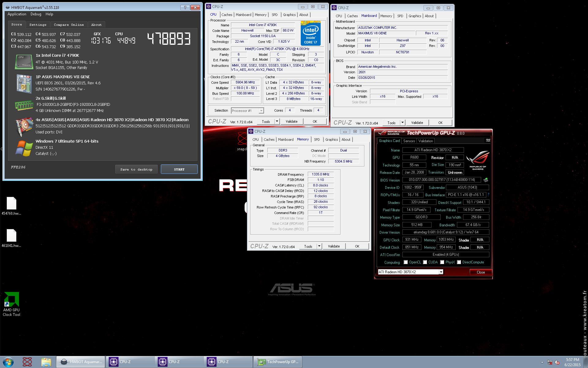This screenshot has width=588, height=368.
Task: Show hidden tray icons arrow
Action: (542, 362)
